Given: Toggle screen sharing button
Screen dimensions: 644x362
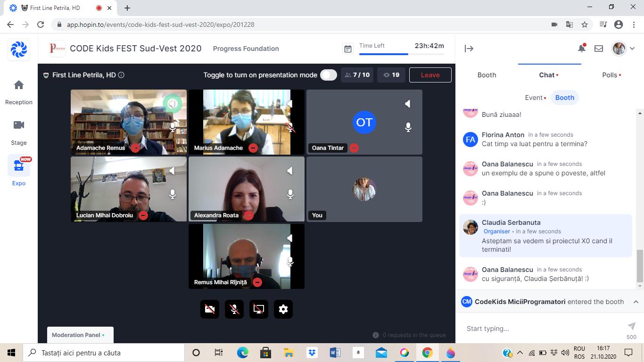Looking at the screenshot, I should point(259,309).
